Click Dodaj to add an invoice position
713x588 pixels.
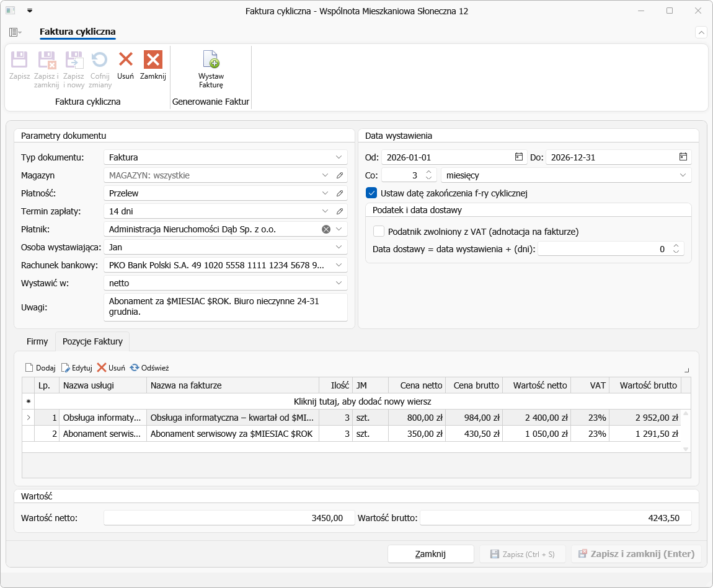point(40,367)
